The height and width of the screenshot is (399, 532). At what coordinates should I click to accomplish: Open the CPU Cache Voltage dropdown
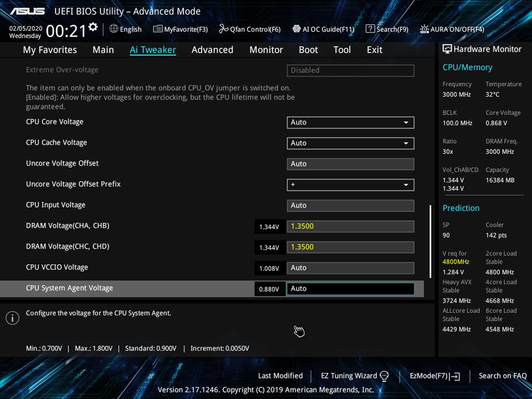tap(407, 143)
